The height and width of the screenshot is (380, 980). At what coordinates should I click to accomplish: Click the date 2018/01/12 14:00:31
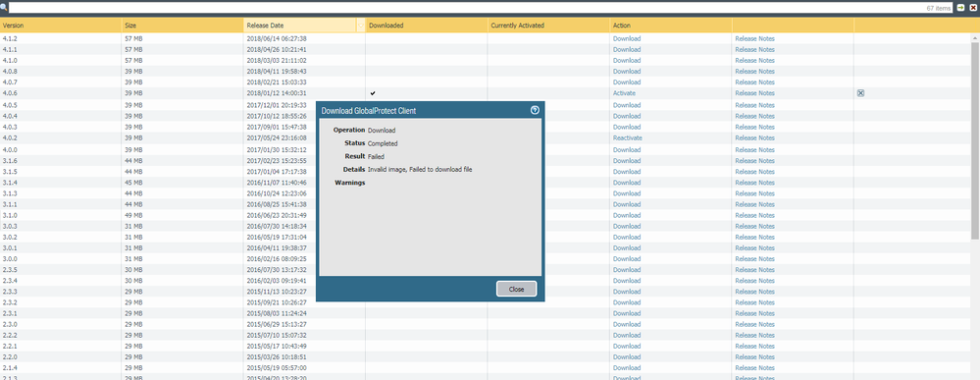coord(277,93)
